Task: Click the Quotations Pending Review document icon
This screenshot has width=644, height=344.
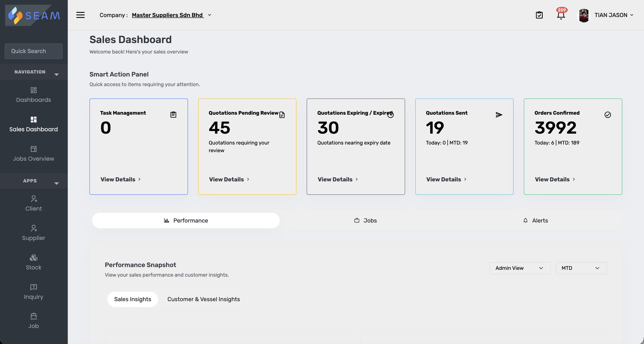Action: coord(282,115)
